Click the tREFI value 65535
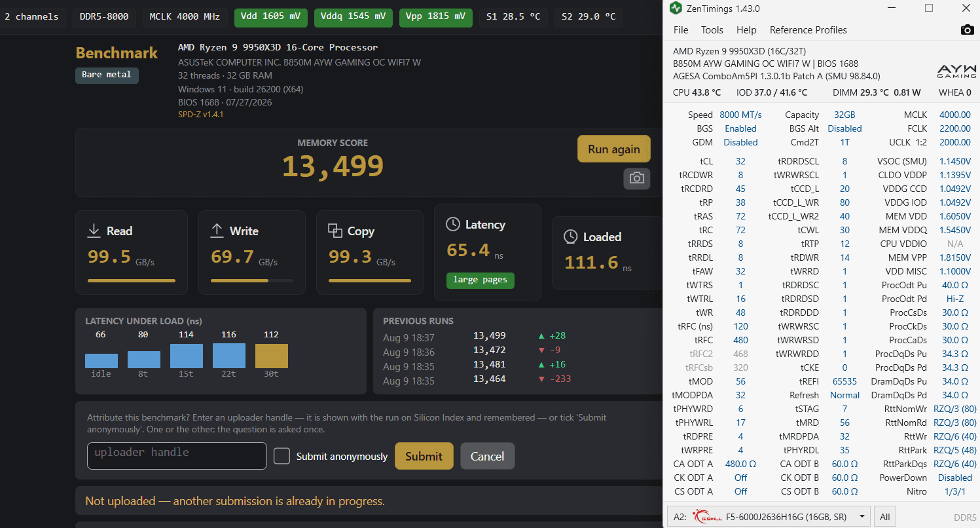 844,381
